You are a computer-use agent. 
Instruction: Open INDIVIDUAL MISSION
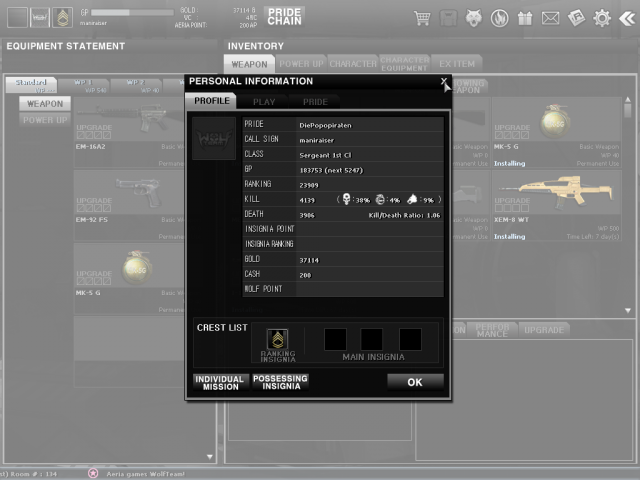(x=217, y=382)
